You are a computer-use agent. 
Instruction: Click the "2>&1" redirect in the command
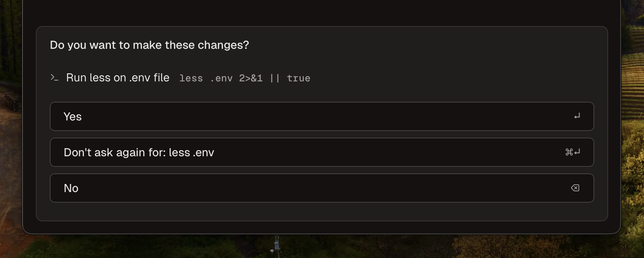coord(251,78)
